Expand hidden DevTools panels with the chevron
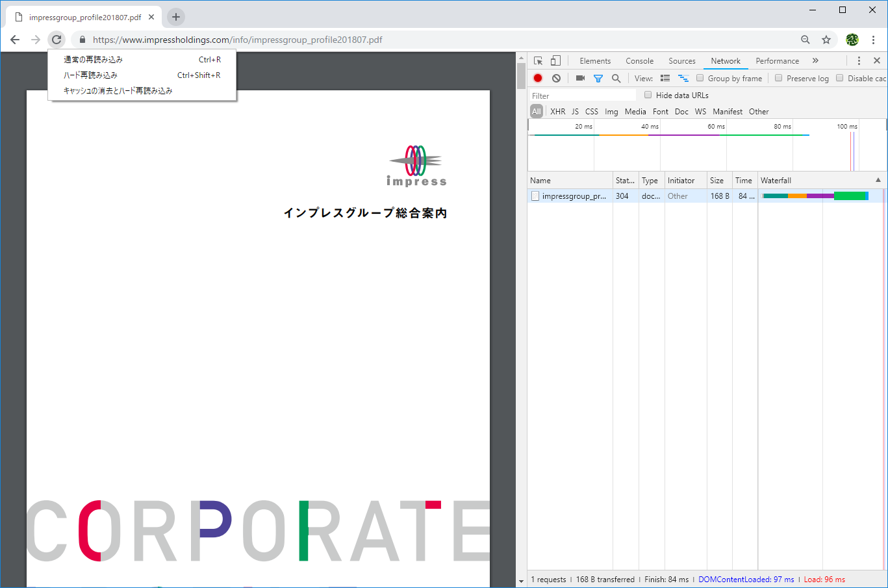The height and width of the screenshot is (588, 888). point(814,60)
